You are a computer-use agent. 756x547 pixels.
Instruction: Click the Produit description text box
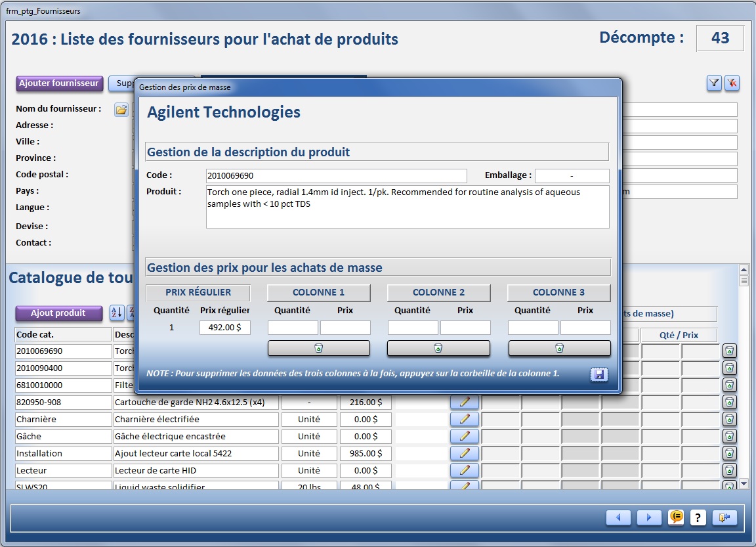point(408,207)
